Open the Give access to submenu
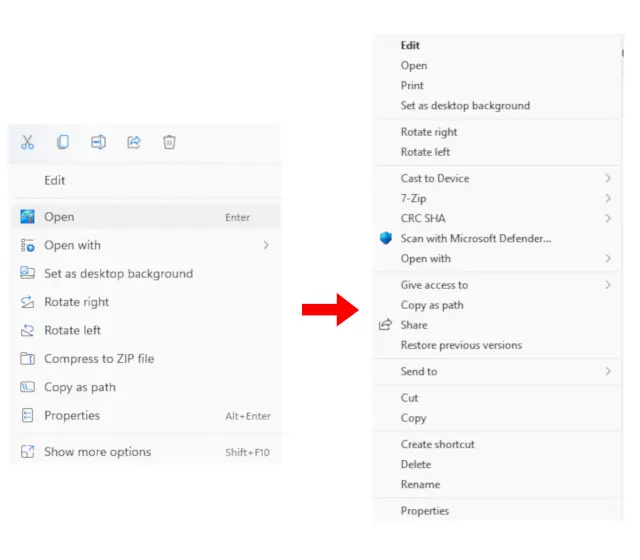 pos(608,285)
